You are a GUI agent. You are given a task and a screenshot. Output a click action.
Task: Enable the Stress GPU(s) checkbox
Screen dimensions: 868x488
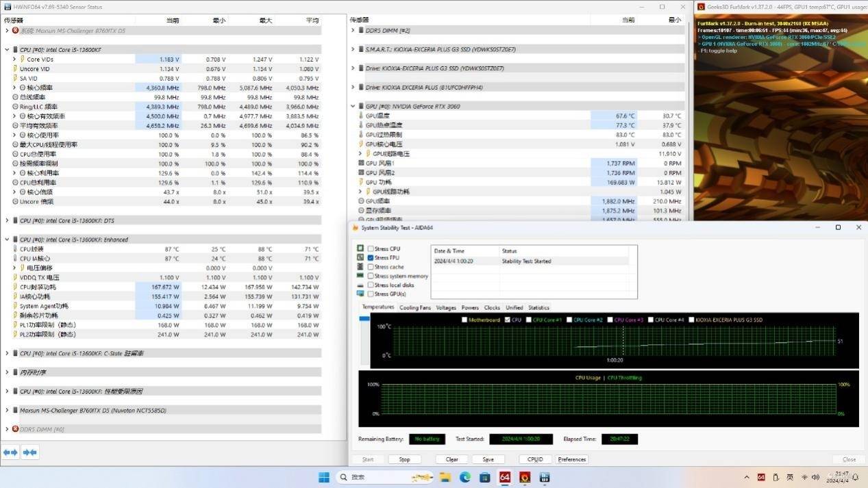click(371, 294)
